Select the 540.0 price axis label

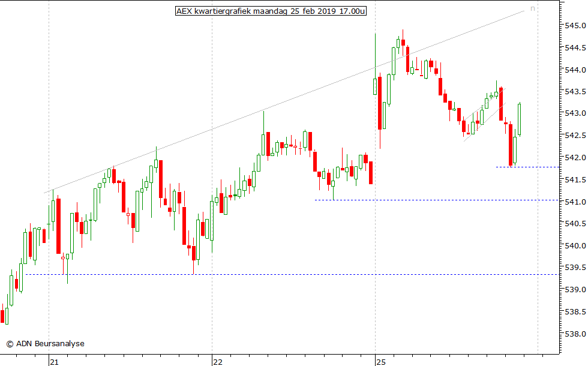[x=575, y=245]
